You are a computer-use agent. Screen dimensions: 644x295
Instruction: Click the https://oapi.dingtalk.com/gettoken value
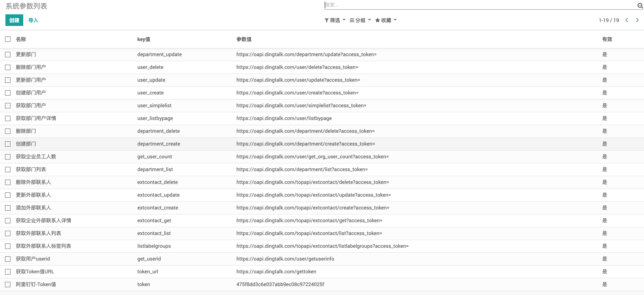(x=276, y=272)
